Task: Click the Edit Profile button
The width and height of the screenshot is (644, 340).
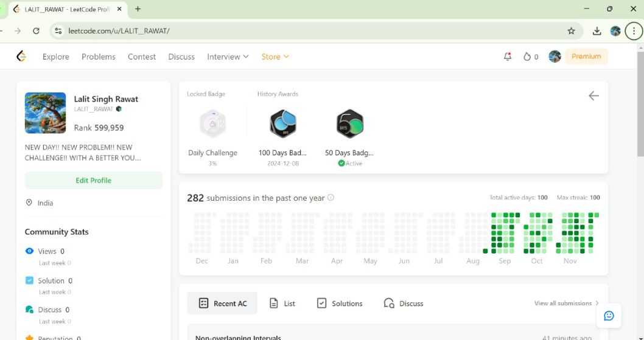Action: coord(94,180)
